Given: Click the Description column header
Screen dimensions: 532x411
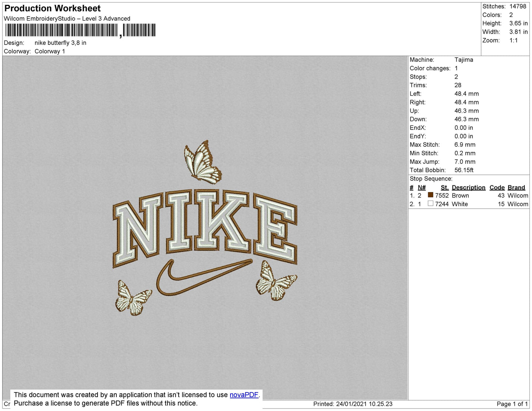Looking at the screenshot, I should click(468, 187).
